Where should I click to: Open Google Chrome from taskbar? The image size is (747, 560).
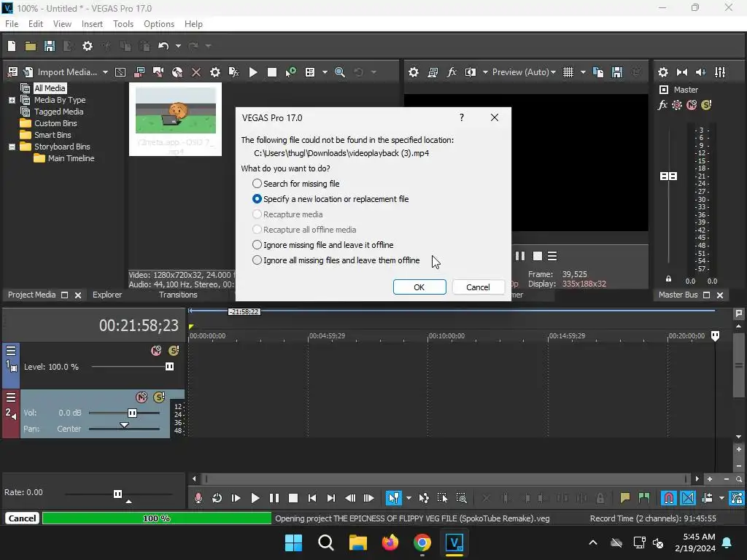(x=422, y=542)
